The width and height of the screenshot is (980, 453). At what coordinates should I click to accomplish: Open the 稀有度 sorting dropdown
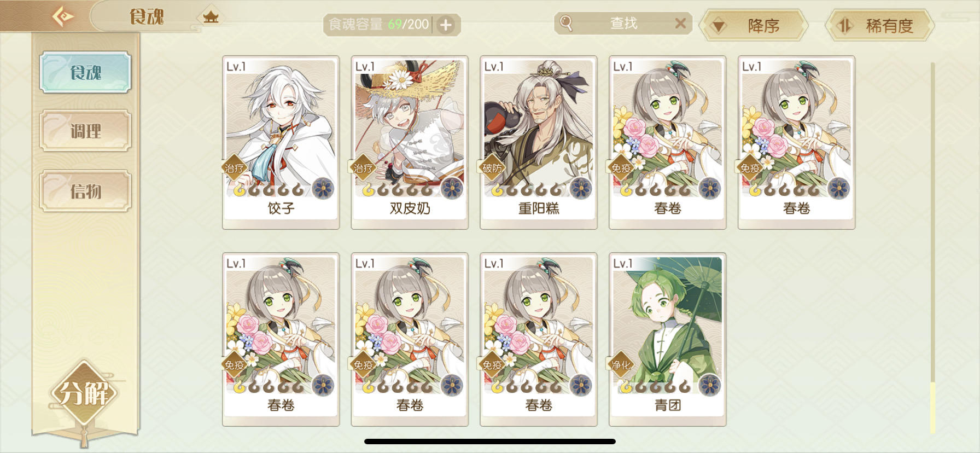879,25
